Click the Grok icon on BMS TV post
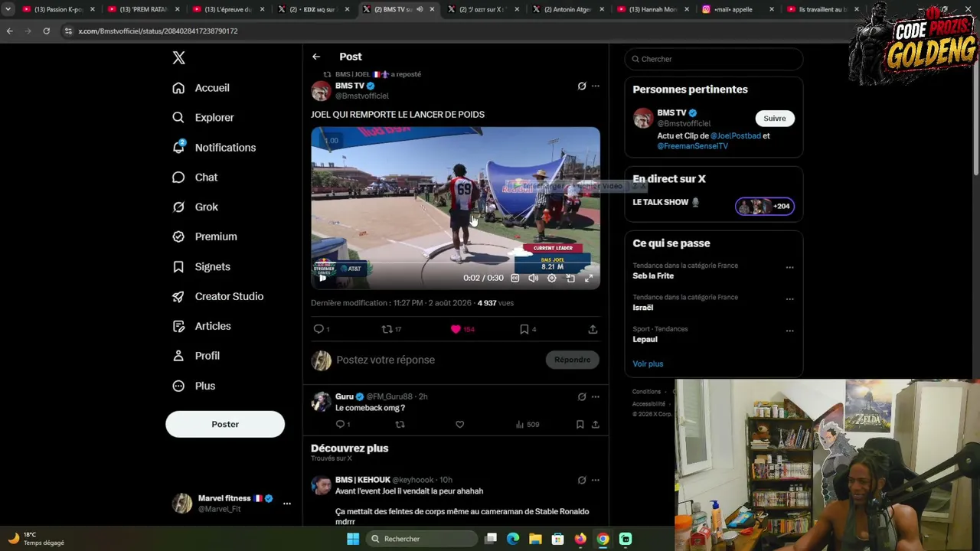The height and width of the screenshot is (551, 980). [582, 86]
